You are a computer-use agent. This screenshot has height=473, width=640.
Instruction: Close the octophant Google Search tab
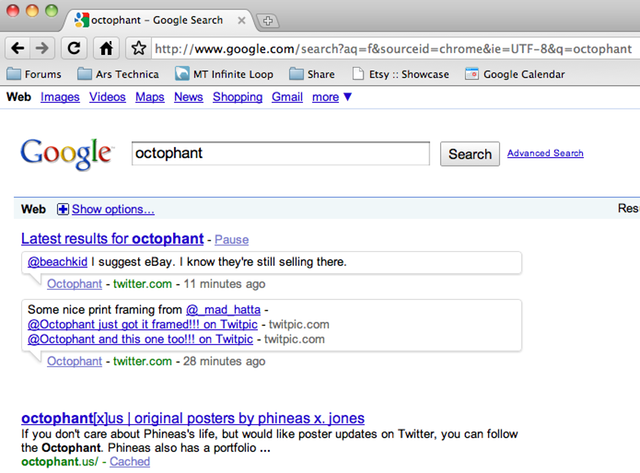click(x=242, y=20)
